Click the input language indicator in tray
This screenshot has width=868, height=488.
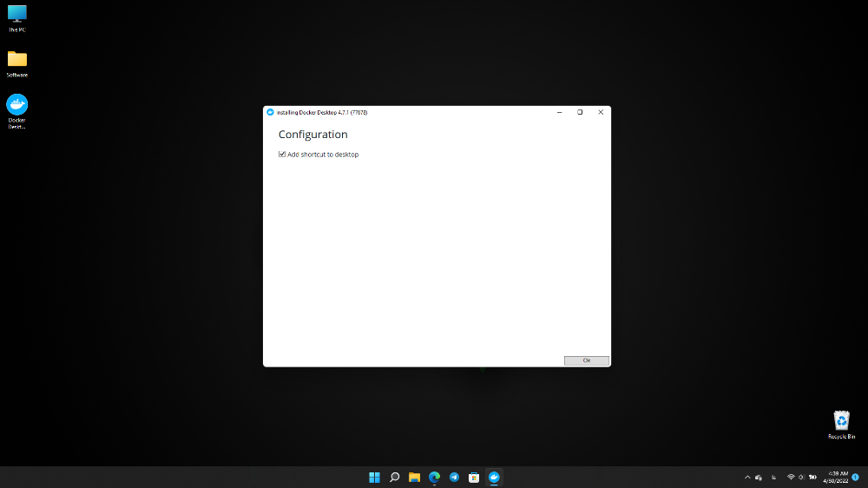coord(774,478)
